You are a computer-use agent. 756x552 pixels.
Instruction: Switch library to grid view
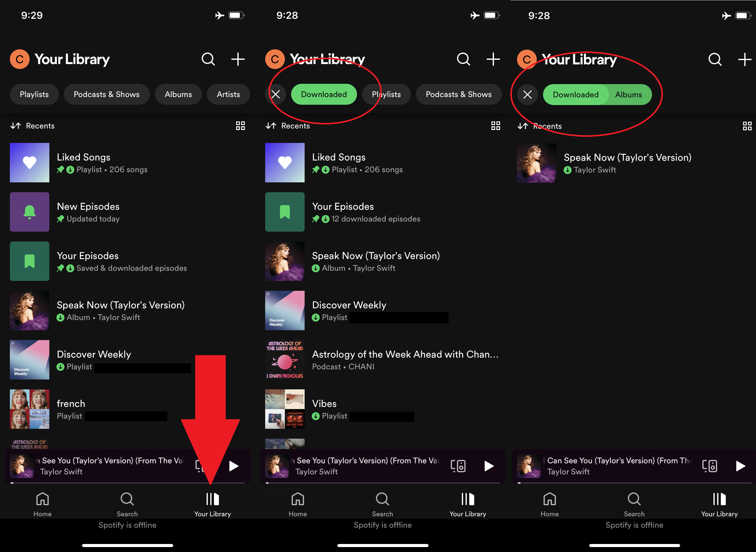pos(240,126)
